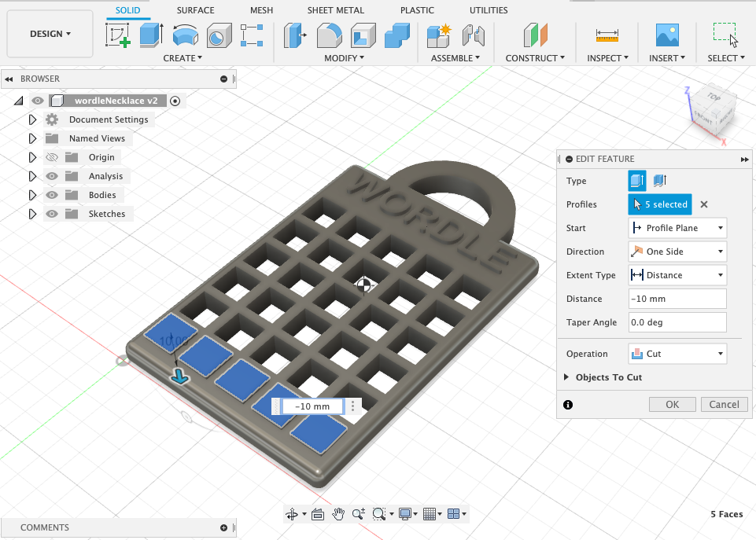Toggle visibility of wordleNecklace v2 component
This screenshot has height=540, width=756.
[x=38, y=101]
